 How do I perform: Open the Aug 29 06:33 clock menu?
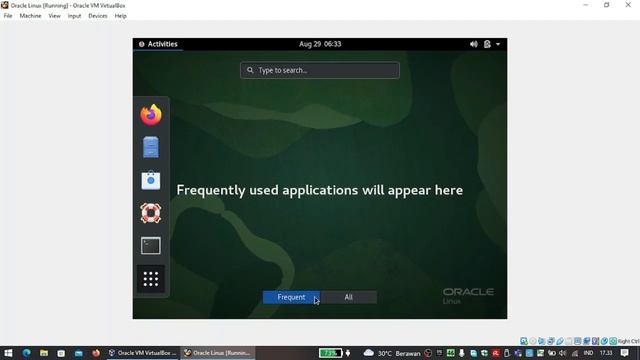[x=320, y=44]
